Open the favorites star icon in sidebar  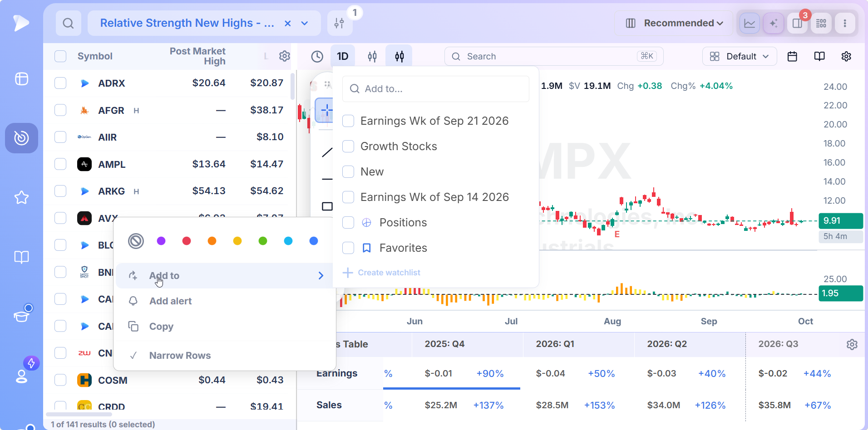pyautogui.click(x=21, y=197)
